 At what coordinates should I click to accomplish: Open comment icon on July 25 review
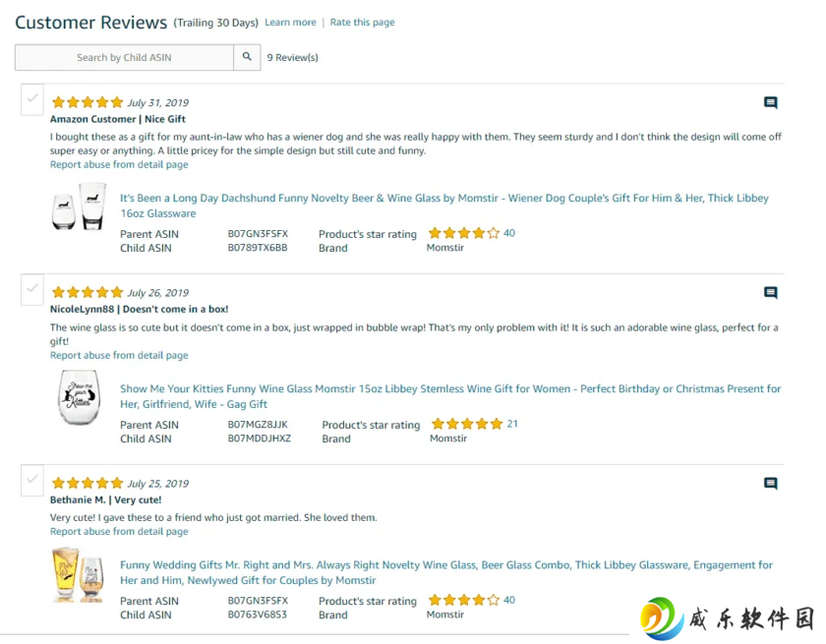770,483
